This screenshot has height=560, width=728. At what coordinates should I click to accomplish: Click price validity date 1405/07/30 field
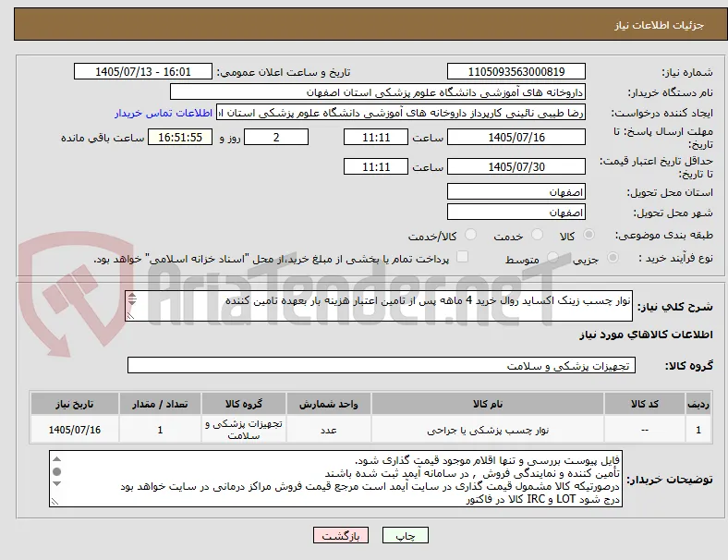pos(516,166)
